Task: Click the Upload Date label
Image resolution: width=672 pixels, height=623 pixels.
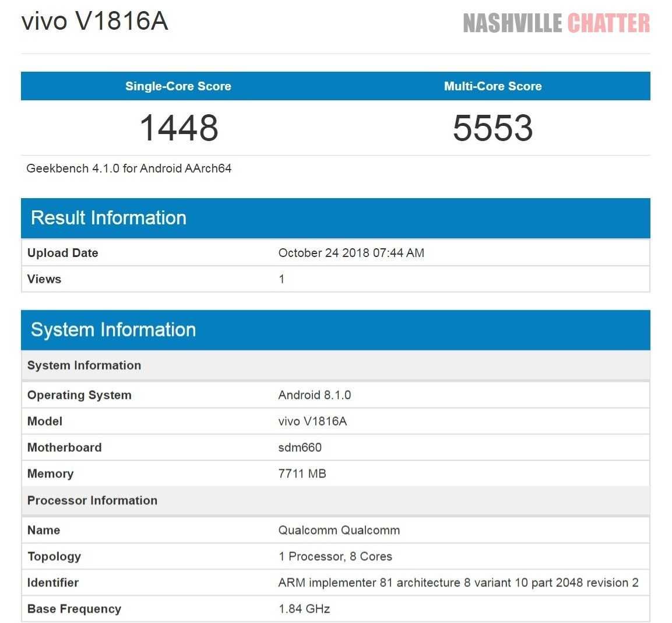Action: [x=62, y=253]
